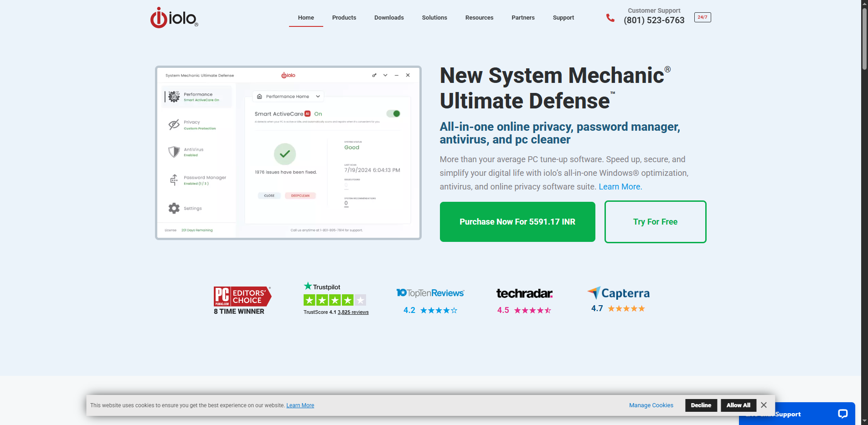Open the Resources menu
The image size is (868, 425).
tap(479, 18)
